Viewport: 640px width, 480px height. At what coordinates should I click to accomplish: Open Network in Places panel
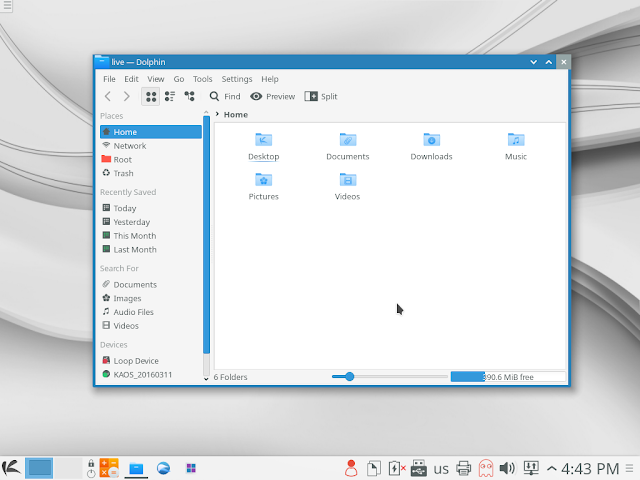click(151, 146)
